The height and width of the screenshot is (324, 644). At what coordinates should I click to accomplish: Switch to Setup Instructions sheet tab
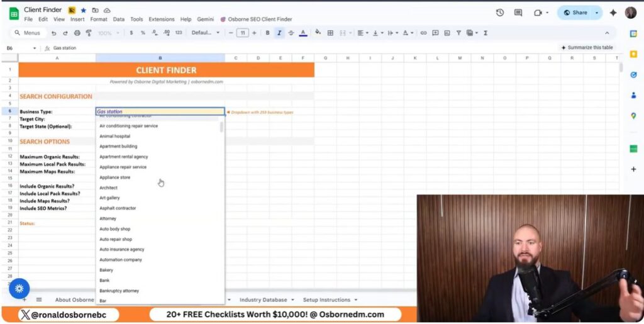pos(326,299)
